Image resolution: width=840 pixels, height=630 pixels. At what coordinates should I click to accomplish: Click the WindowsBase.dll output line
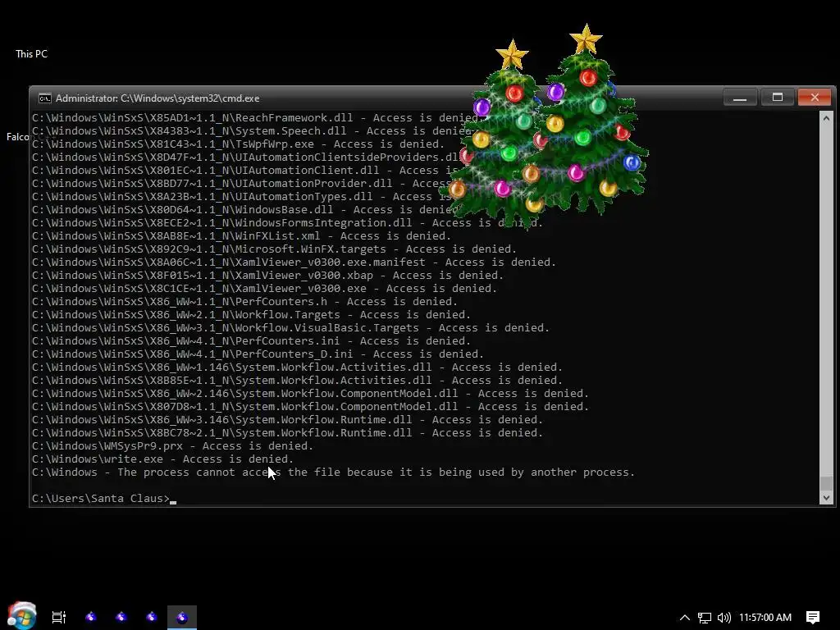point(244,210)
